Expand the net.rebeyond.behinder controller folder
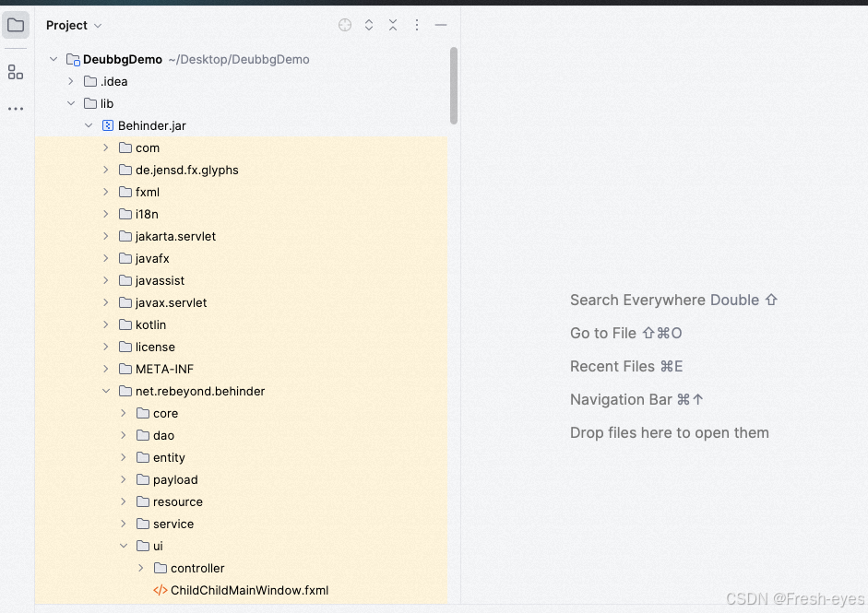The width and height of the screenshot is (868, 613). (x=140, y=568)
